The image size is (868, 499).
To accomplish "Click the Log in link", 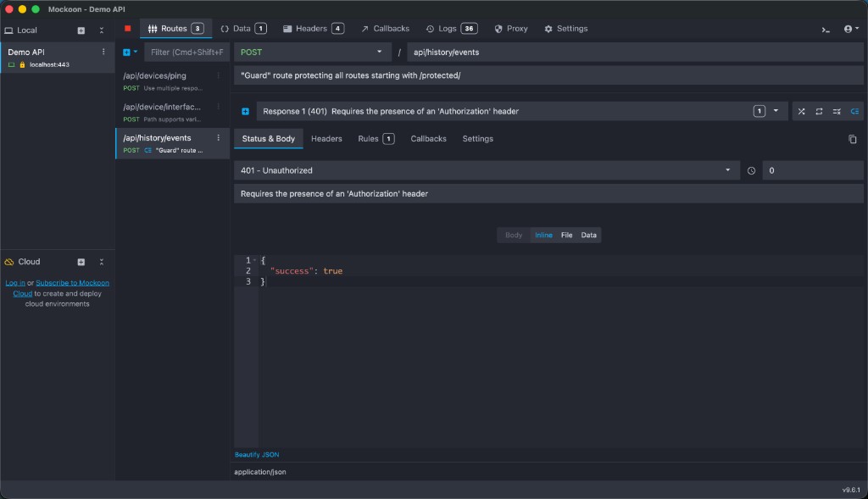I will tap(15, 283).
